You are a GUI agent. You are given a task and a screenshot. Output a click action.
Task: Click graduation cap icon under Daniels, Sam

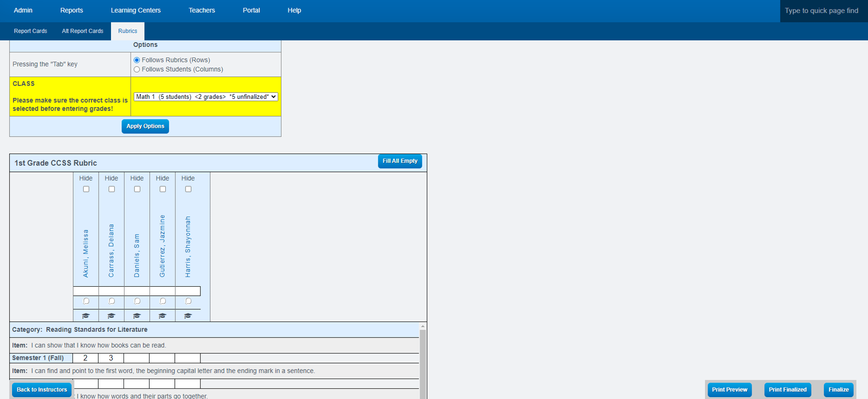pyautogui.click(x=137, y=315)
